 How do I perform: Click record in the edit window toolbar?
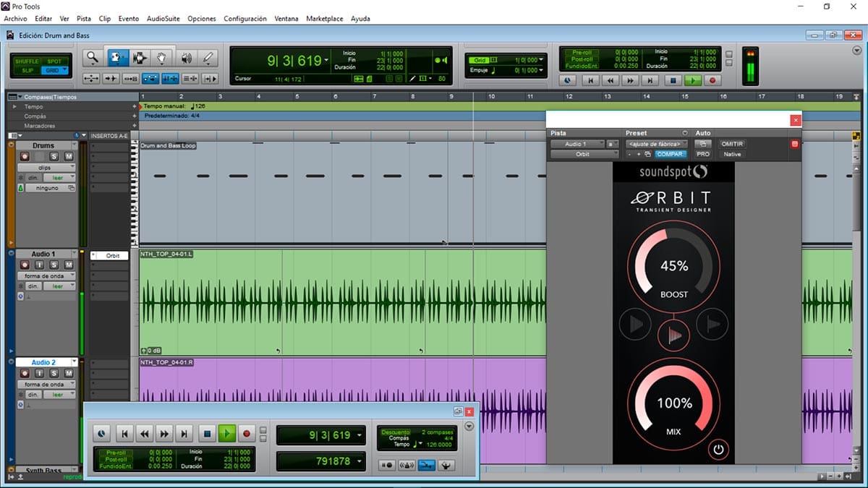[x=712, y=81]
